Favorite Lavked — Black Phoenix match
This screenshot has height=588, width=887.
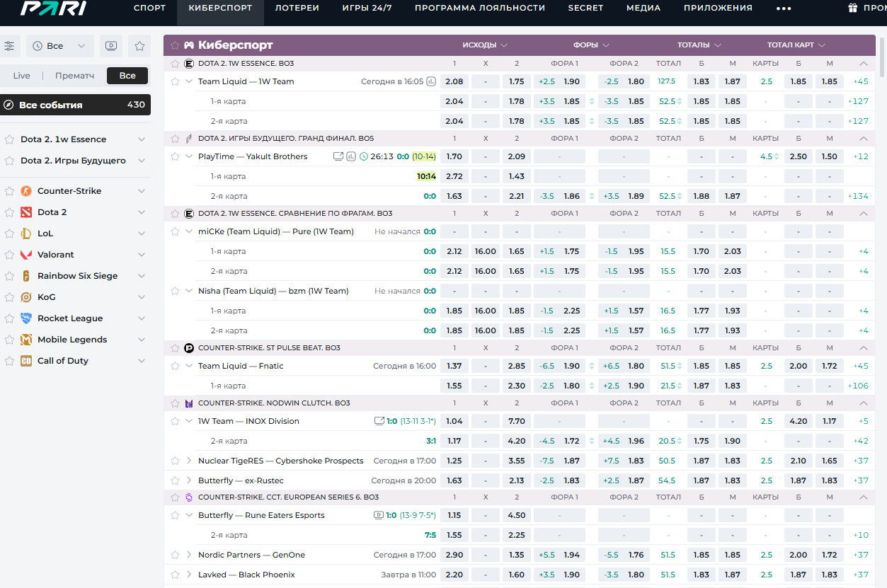[x=175, y=575]
